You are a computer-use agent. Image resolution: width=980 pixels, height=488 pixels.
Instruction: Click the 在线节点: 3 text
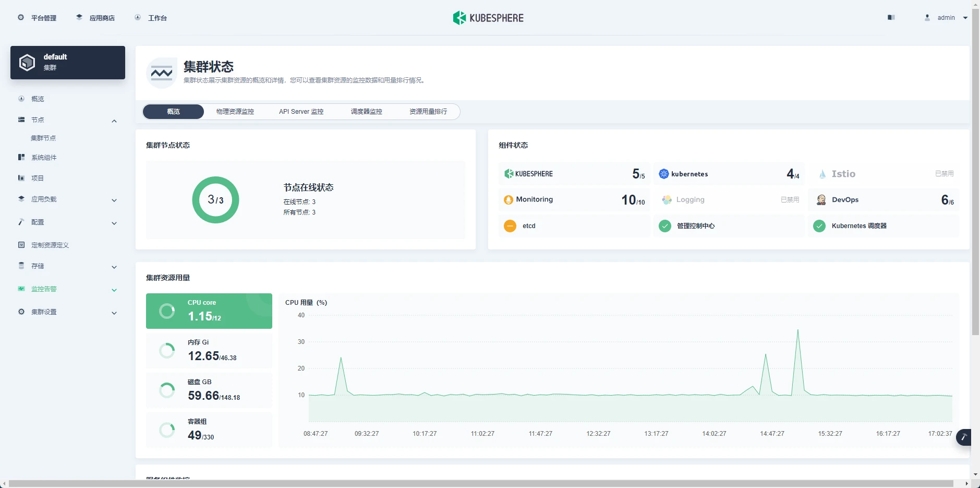(x=299, y=202)
